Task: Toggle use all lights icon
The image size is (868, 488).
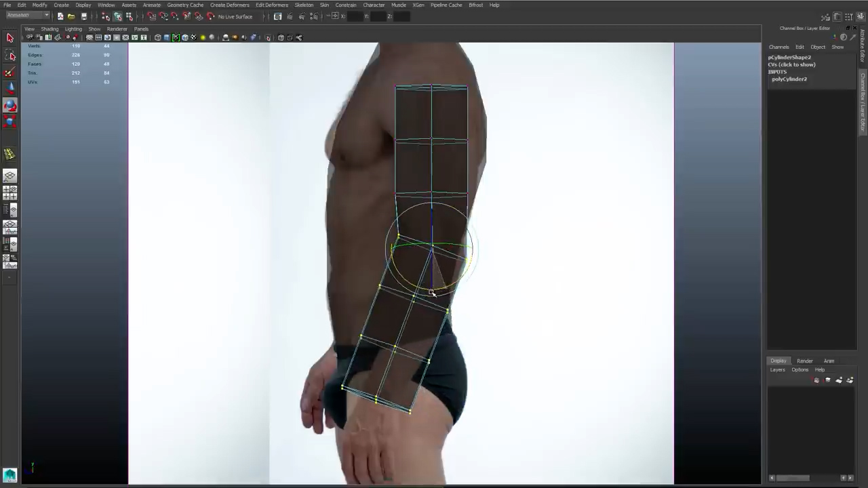Action: coord(203,37)
